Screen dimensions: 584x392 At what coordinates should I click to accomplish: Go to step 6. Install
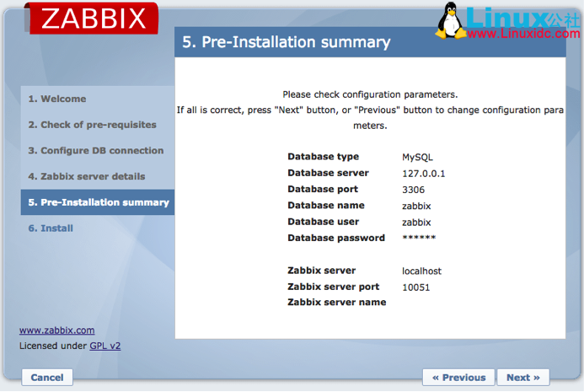[51, 228]
